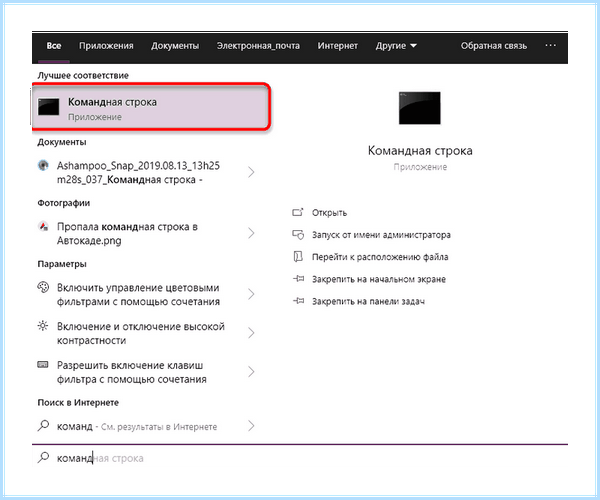Switch to the Документы tab
The height and width of the screenshot is (500, 600).
pos(175,46)
